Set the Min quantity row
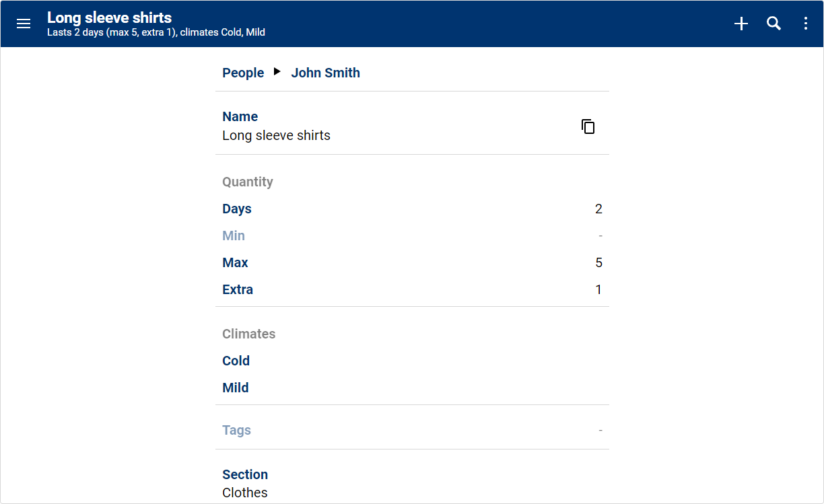The width and height of the screenshot is (824, 504). (412, 236)
